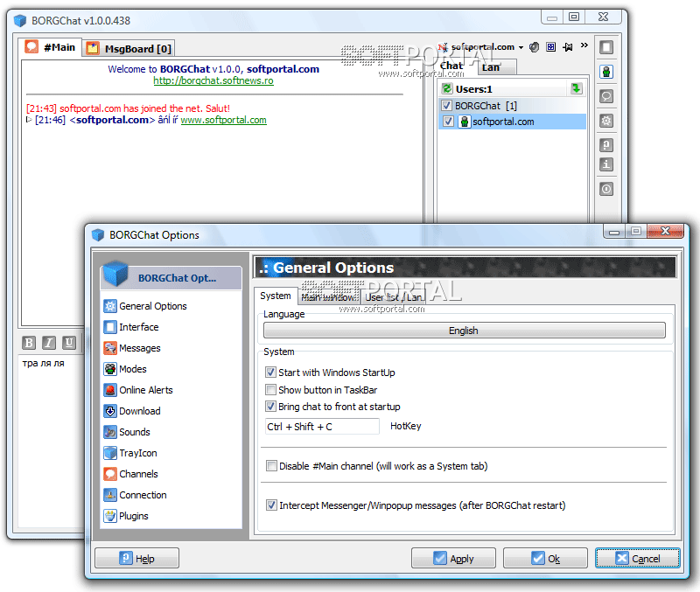Viewport: 700px width, 592px height.
Task: Click the BORGChat Opt... sidebar header
Action: click(171, 277)
